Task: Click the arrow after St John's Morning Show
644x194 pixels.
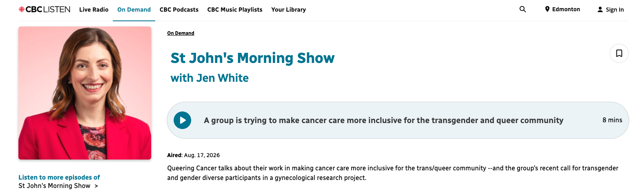Action: click(x=96, y=186)
